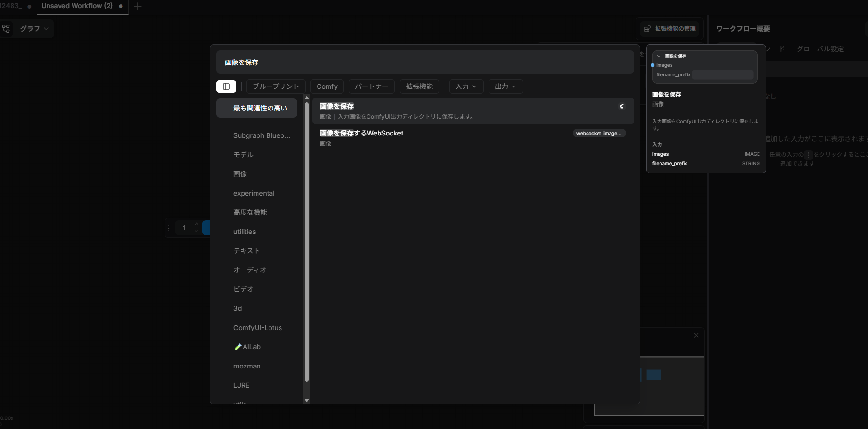Viewport: 868px width, 429px height.
Task: Choose the 画像を保存するWebSocket search result
Action: point(473,138)
